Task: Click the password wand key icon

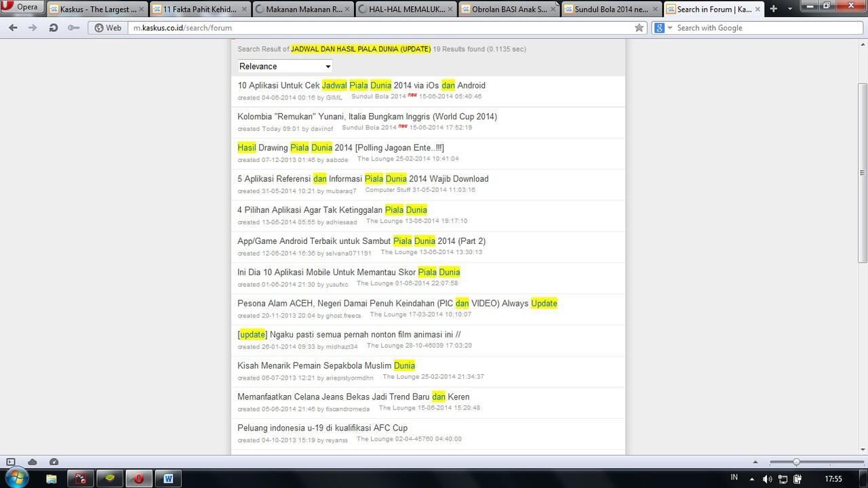Action: [x=73, y=28]
